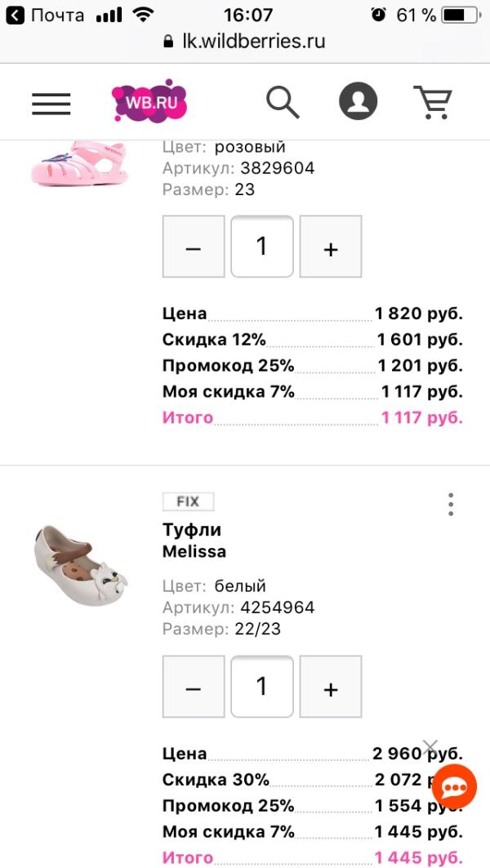Focus quantity field for pink sandals
Screen dimensions: 490x868
[x=262, y=247]
